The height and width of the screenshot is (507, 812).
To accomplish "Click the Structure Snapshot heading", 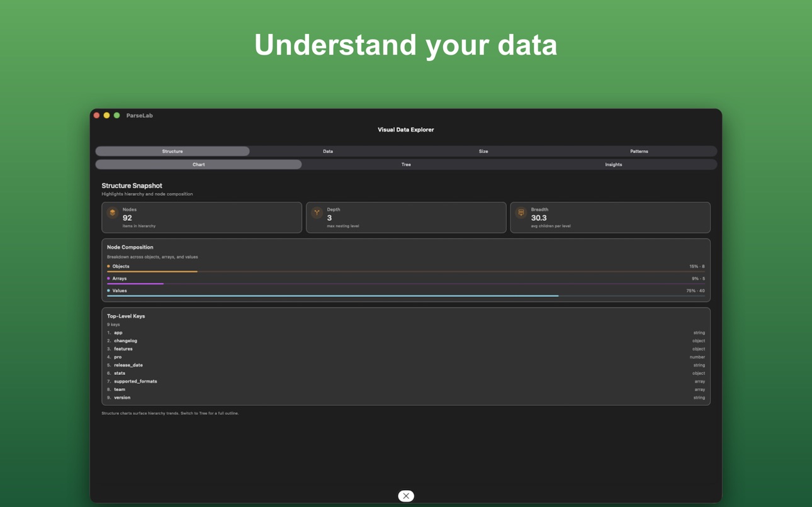I will coord(132,186).
